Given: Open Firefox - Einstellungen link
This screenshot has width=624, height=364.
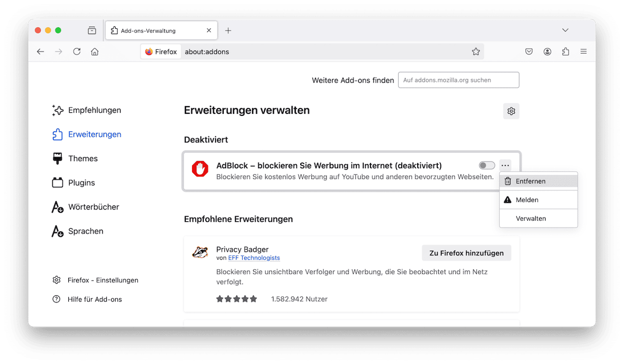Looking at the screenshot, I should pos(95,280).
